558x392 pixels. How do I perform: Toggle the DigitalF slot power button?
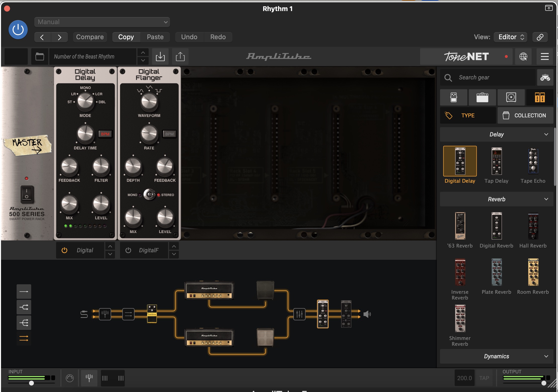(x=128, y=250)
